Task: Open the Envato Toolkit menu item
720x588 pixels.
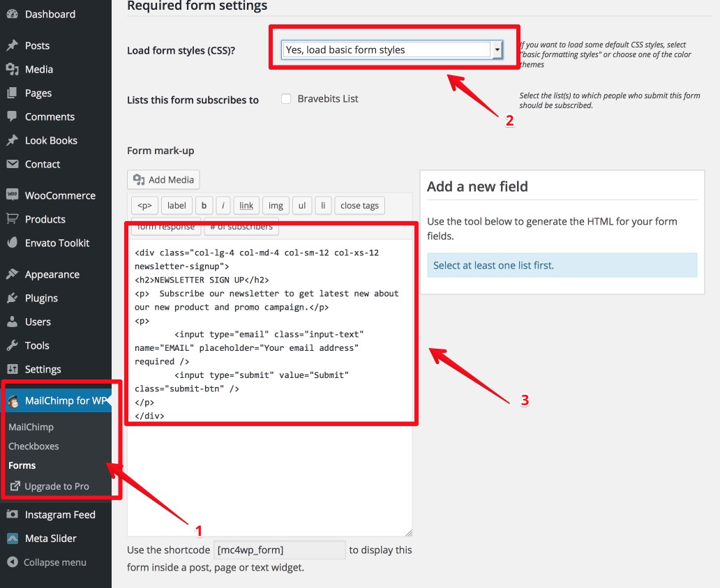Action: 56,243
